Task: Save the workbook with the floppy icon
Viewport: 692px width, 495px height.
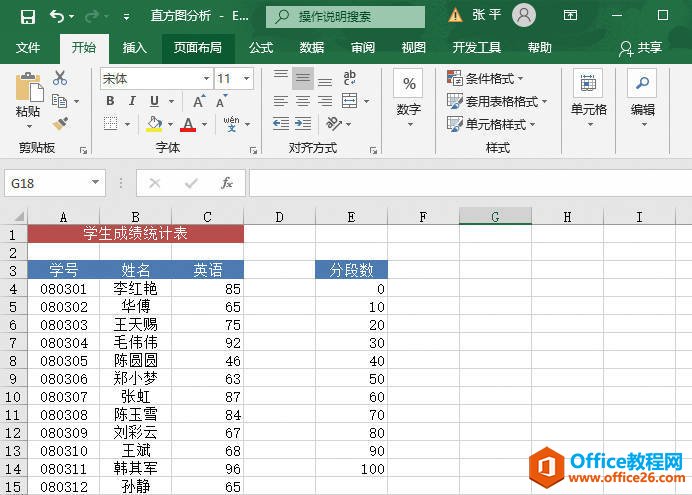Action: point(27,17)
